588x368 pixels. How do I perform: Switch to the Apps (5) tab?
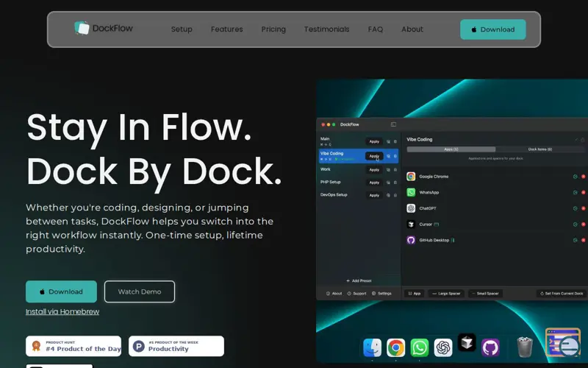coord(451,149)
